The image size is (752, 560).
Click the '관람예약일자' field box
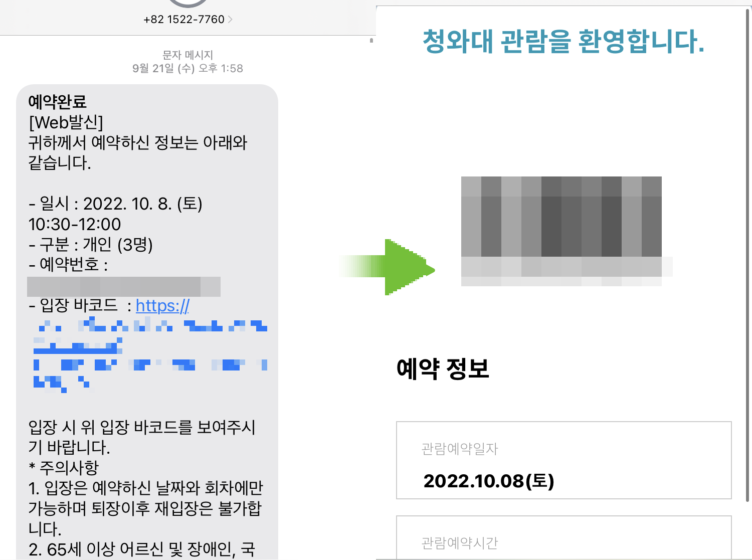click(x=564, y=460)
